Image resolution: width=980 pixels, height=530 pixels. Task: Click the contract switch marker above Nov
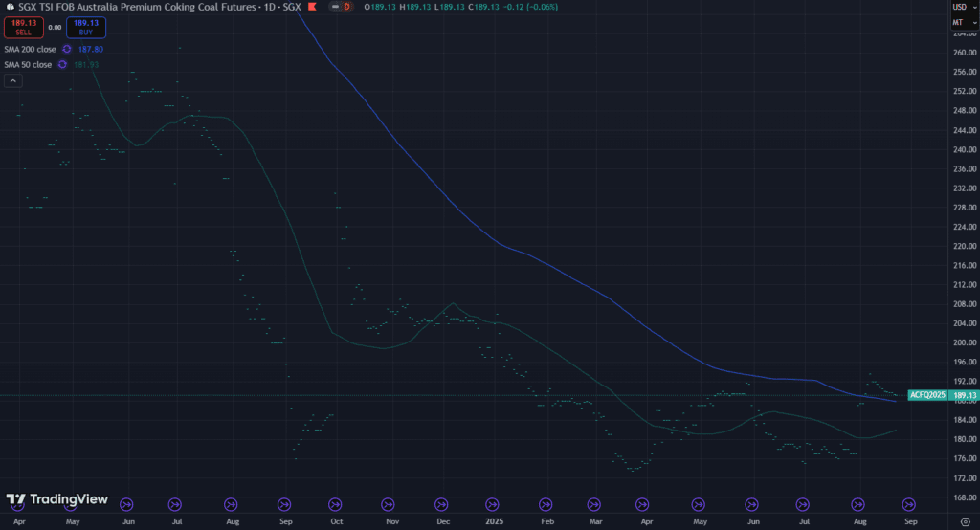click(388, 503)
